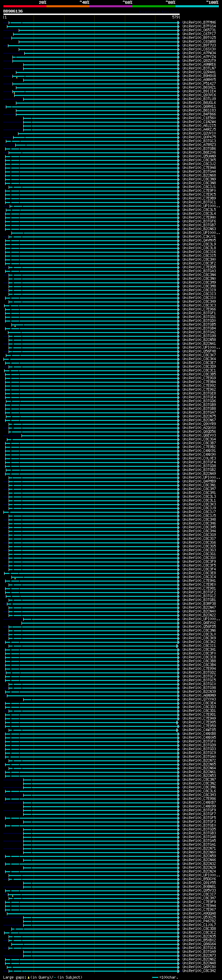Open hit UniRef100_B7FGS4
The width and height of the screenshot is (222, 980).
pyautogui.click(x=199, y=26)
